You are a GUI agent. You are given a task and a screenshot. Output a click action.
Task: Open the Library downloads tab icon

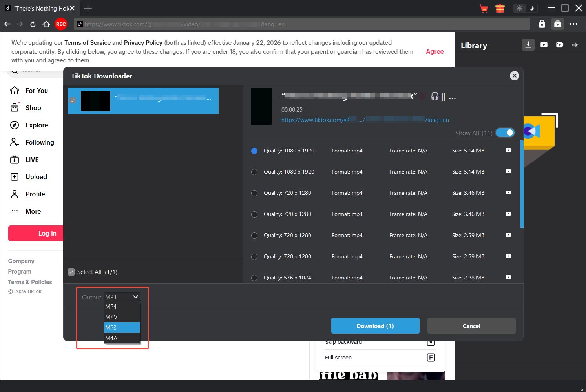pos(528,45)
